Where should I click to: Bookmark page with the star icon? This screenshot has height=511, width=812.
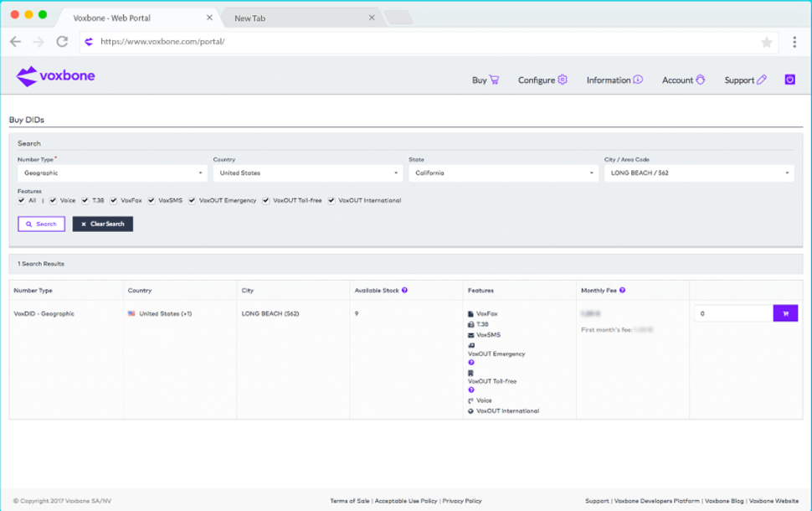(x=766, y=42)
